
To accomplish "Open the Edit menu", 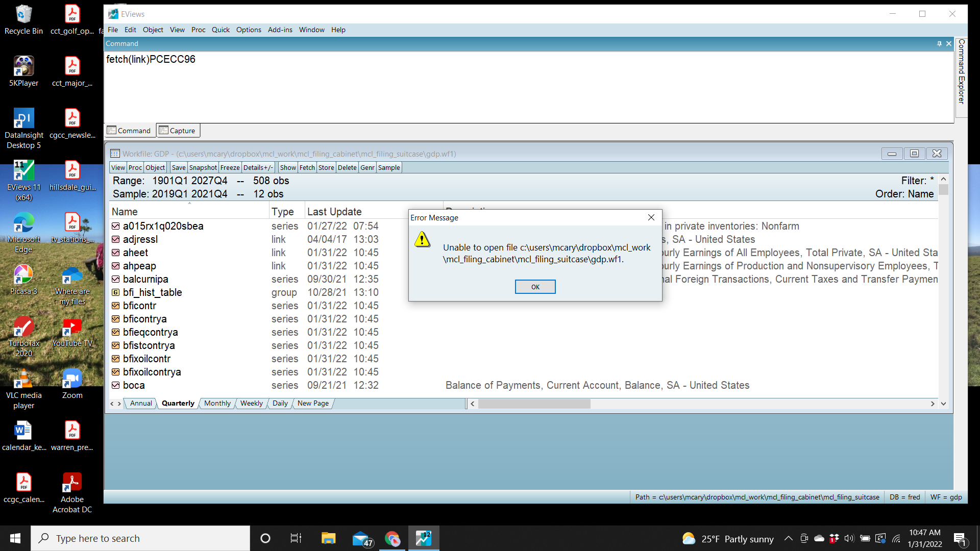I will (130, 30).
